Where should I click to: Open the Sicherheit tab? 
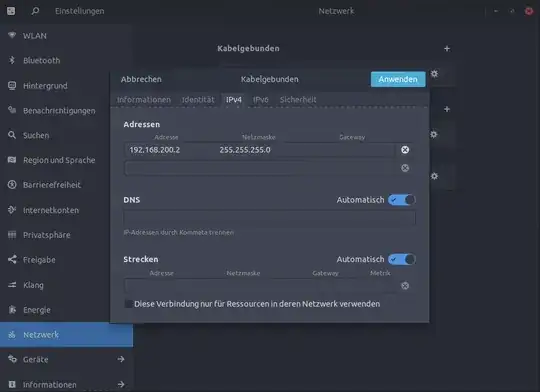pos(298,100)
